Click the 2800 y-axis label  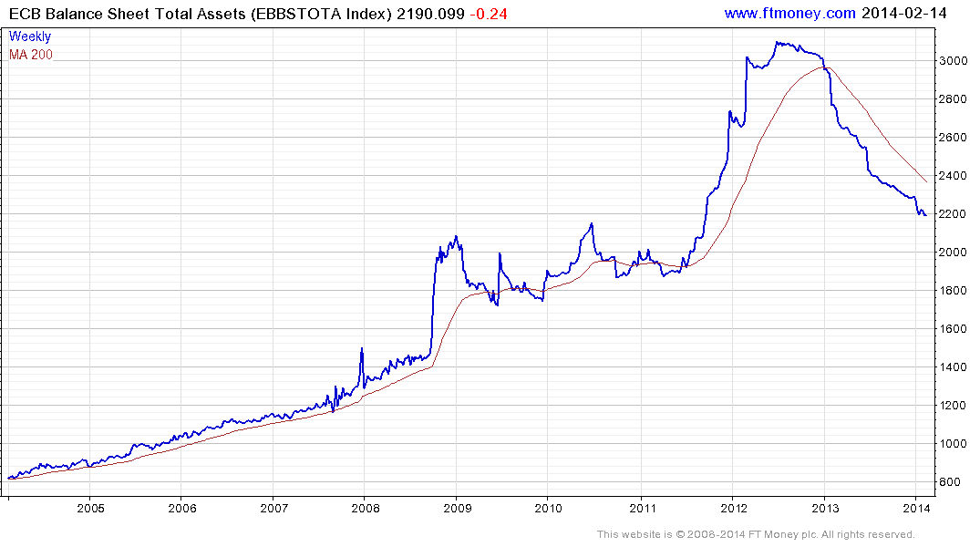(x=954, y=99)
